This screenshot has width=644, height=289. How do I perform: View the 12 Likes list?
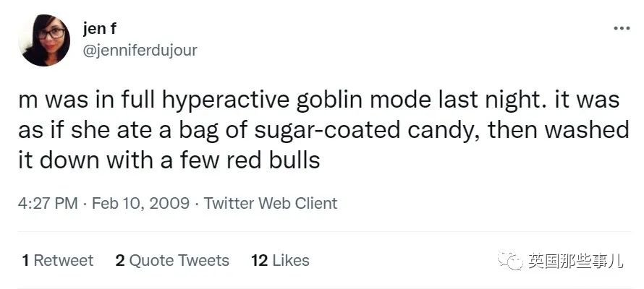[x=280, y=260]
